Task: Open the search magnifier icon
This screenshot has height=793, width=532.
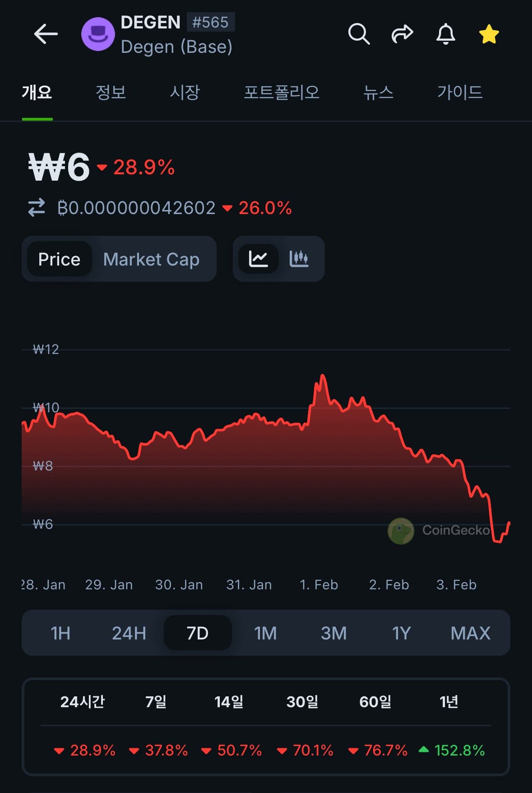Action: 359,34
